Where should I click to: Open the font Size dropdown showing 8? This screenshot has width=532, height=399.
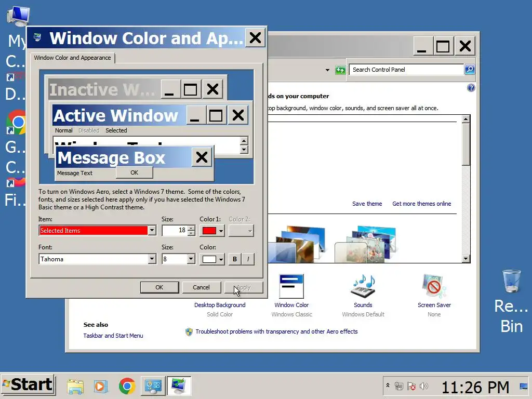(191, 259)
